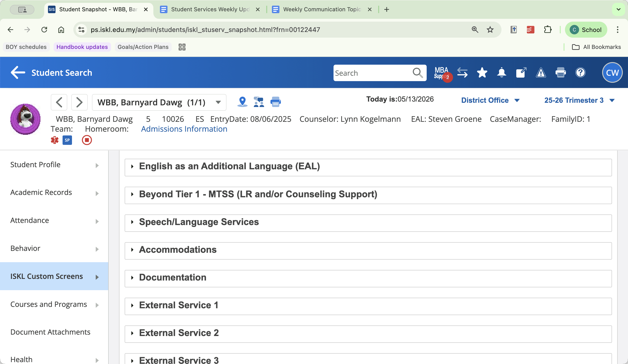Click the Student Search back arrow
This screenshot has width=628, height=364.
click(18, 72)
